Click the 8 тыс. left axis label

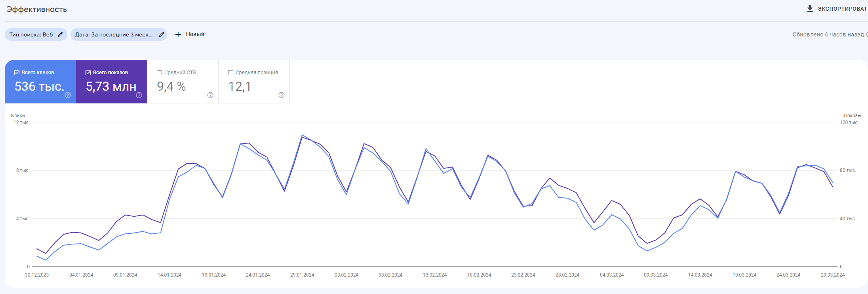23,170
